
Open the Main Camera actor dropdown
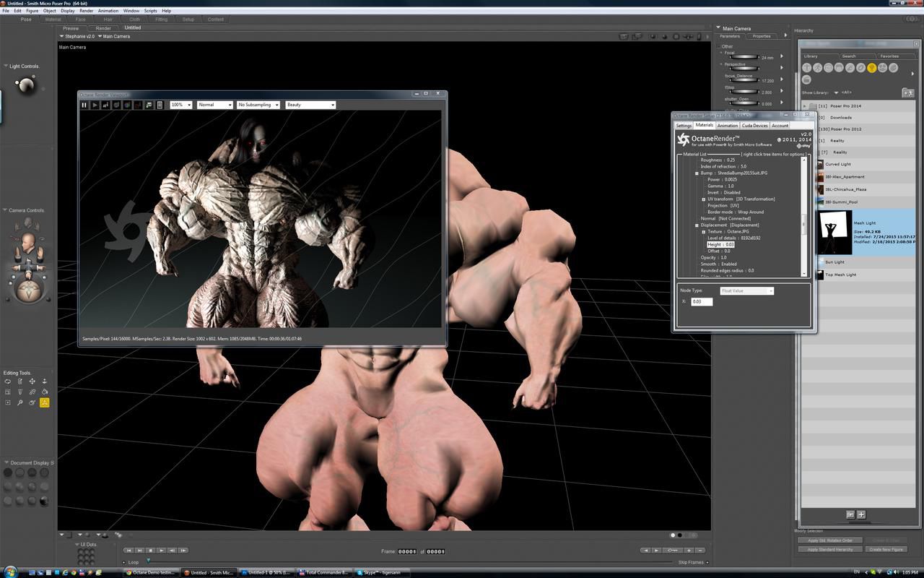point(114,36)
